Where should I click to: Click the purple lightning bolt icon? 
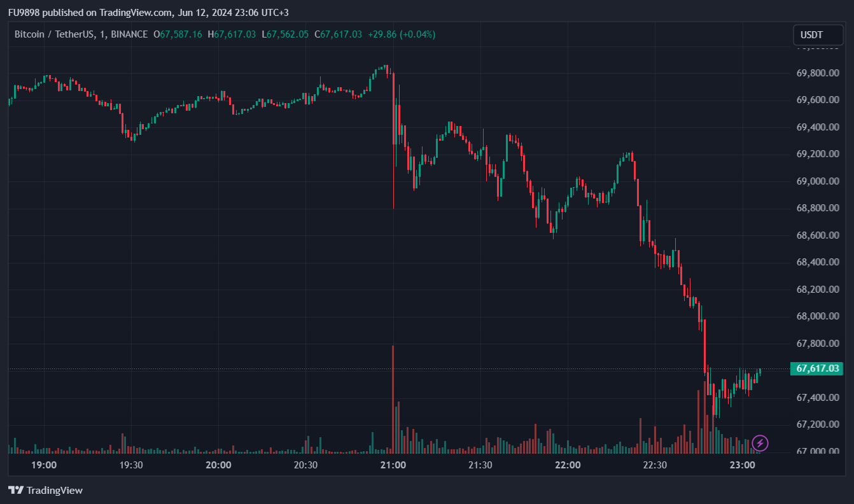click(760, 443)
